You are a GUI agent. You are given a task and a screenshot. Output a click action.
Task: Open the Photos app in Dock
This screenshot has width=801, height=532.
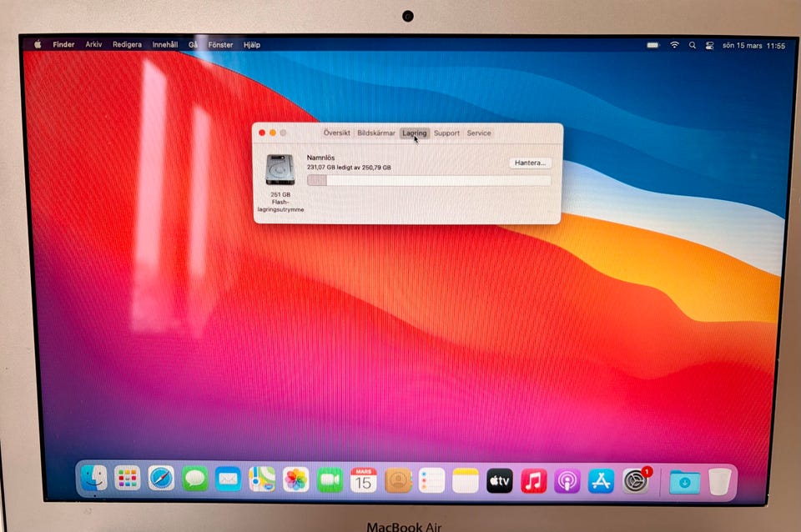tap(295, 479)
